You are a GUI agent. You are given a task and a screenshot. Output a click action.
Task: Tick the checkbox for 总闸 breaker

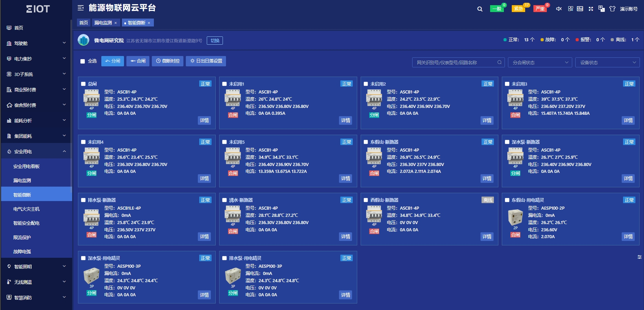click(x=83, y=84)
